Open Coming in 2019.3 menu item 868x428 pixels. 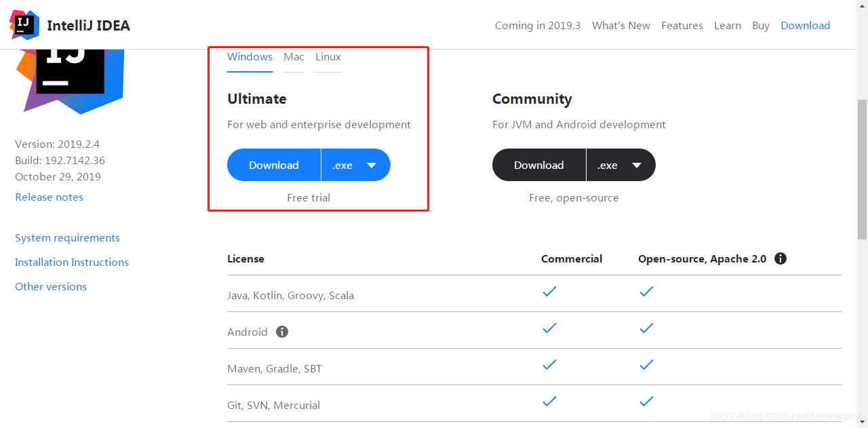[538, 25]
